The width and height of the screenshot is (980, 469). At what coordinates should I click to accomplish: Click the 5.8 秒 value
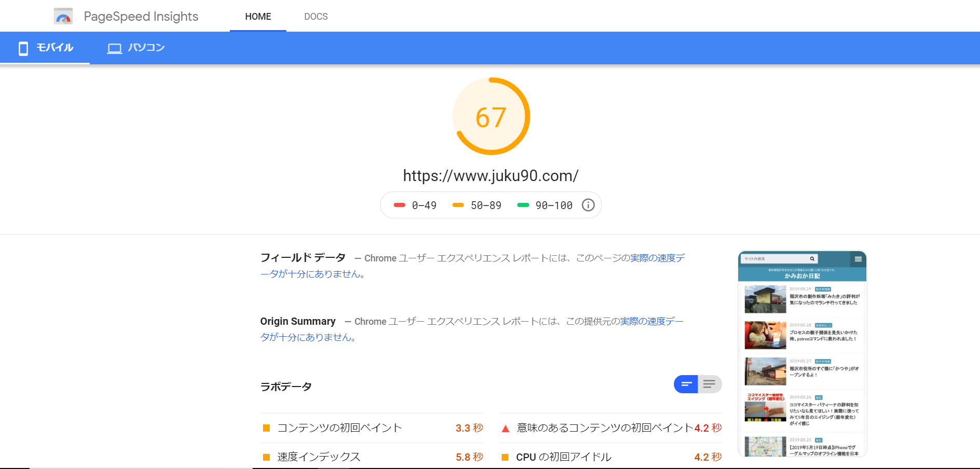pyautogui.click(x=470, y=457)
